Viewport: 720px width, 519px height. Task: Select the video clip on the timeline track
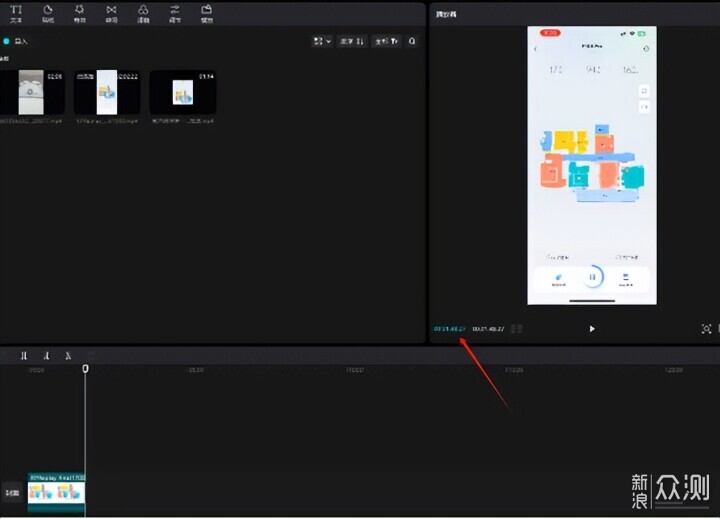56,493
